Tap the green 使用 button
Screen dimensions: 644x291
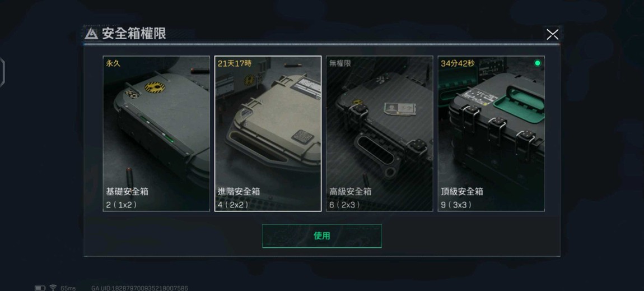click(322, 236)
